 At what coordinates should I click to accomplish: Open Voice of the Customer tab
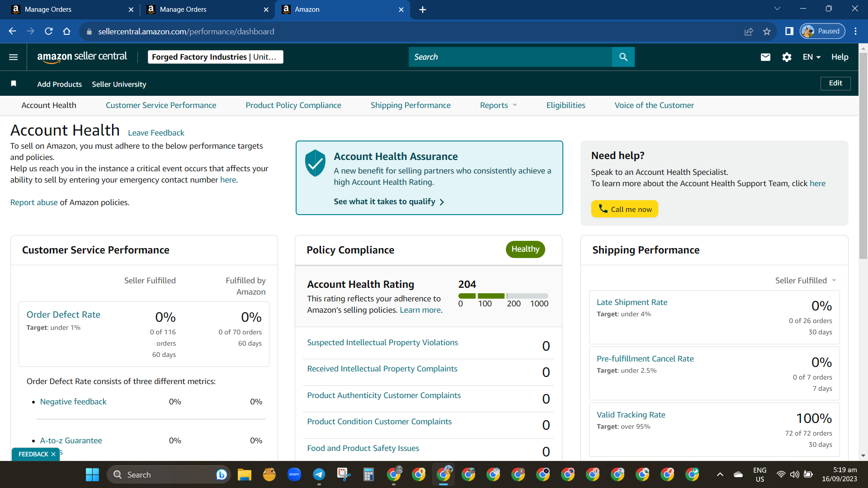point(654,105)
